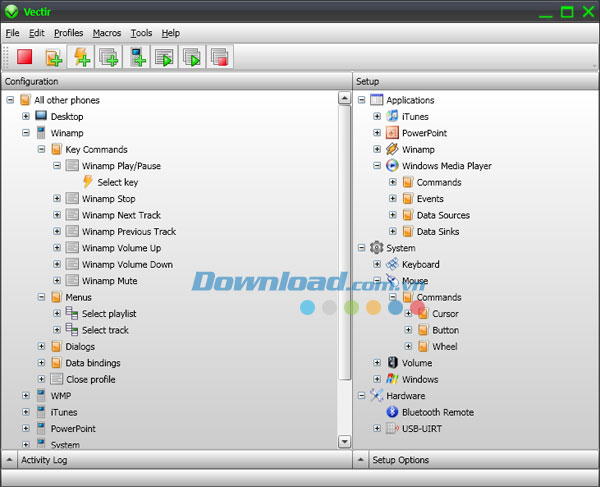Expand the Desktop node in Configuration
The width and height of the screenshot is (600, 487).
tap(26, 117)
